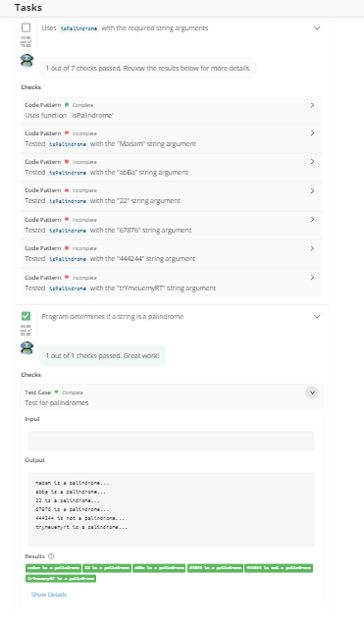Collapse the 'Test for palindromes' test case arrow

point(312,392)
